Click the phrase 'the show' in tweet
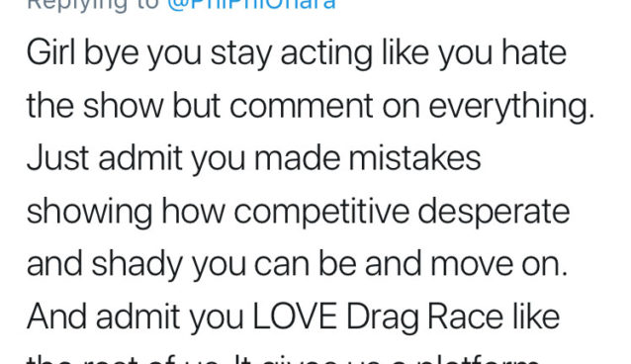 [x=95, y=106]
